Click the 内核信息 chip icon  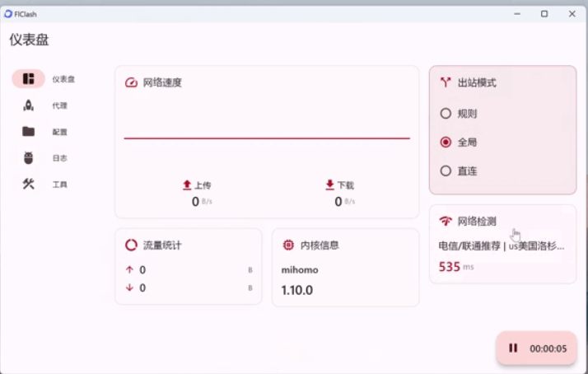(288, 245)
